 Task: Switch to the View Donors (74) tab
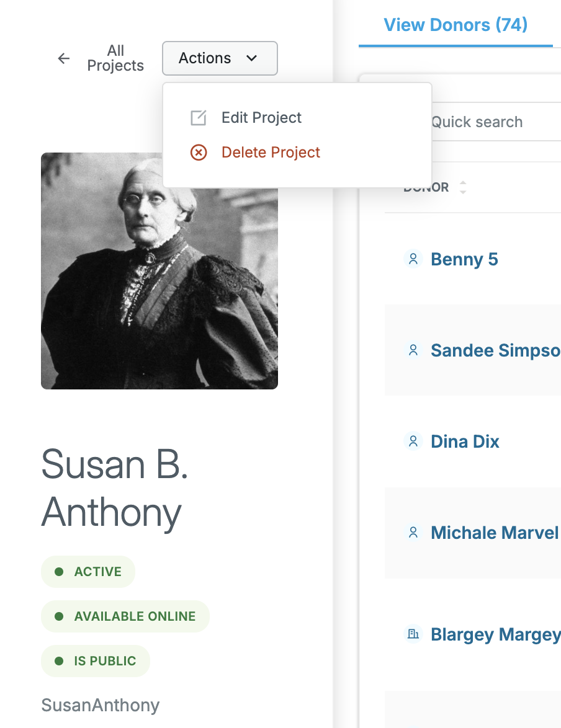(x=456, y=25)
